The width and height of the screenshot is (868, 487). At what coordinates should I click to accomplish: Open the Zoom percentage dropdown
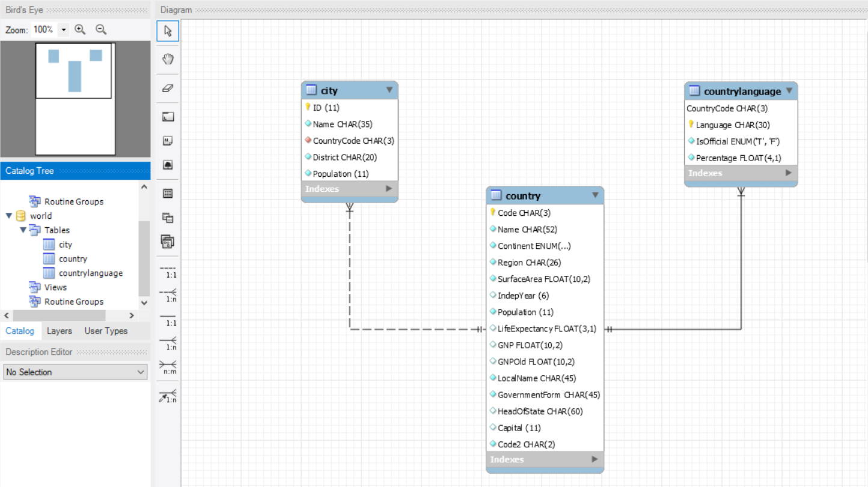click(63, 29)
